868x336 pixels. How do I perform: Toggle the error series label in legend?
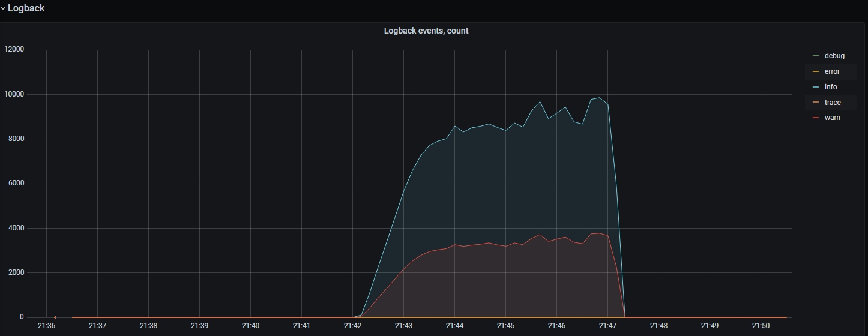(x=831, y=71)
